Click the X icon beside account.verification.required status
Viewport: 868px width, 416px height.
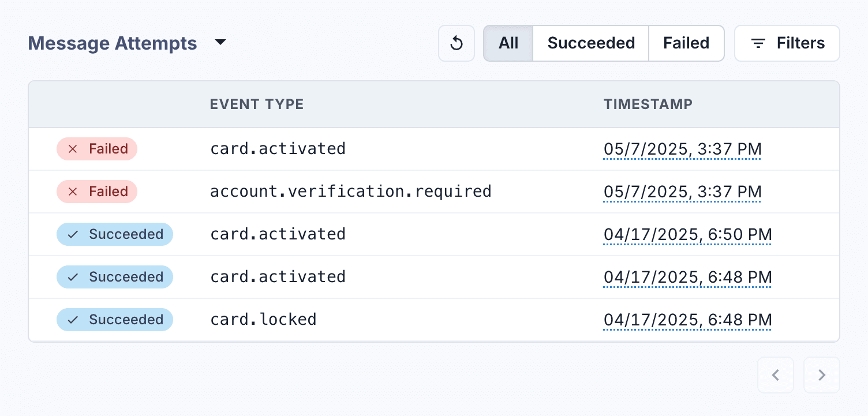coord(73,191)
